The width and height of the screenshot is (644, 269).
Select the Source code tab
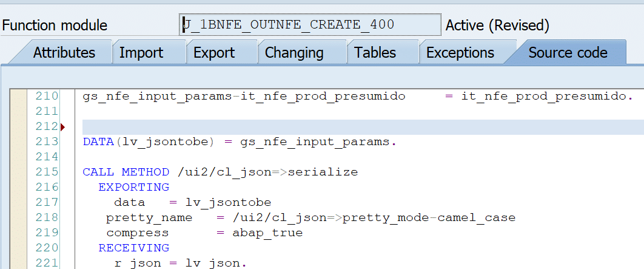(x=568, y=53)
